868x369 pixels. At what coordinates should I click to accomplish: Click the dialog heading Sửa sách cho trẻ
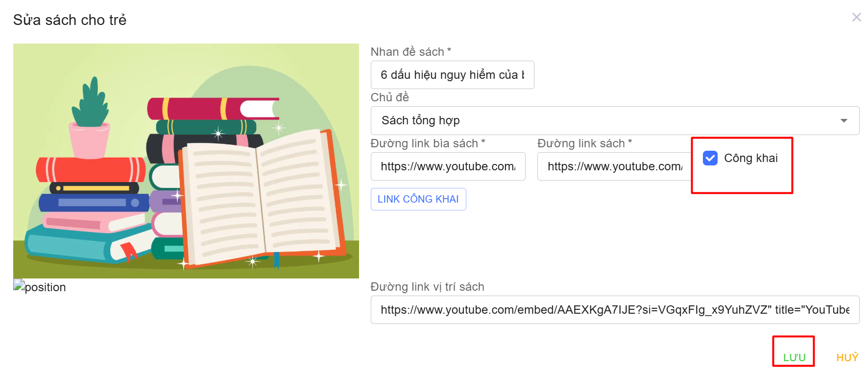[70, 20]
